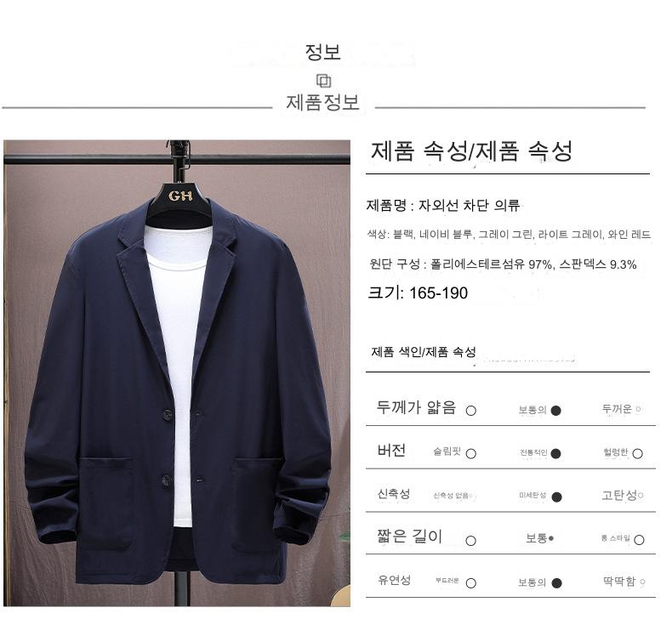This screenshot has width=672, height=619.
Task: Select the 신축성 없음 no-stretch radio
Action: [471, 496]
